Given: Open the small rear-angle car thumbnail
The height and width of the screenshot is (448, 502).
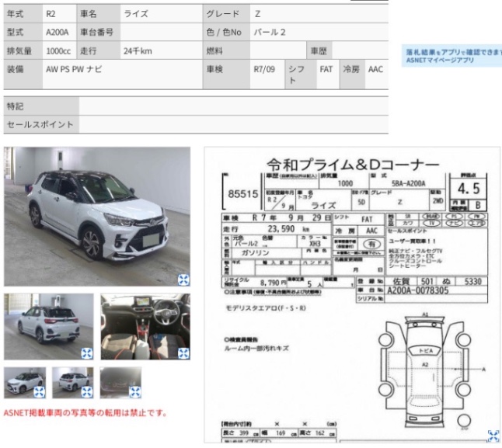Looking at the screenshot, I should [x=73, y=383].
